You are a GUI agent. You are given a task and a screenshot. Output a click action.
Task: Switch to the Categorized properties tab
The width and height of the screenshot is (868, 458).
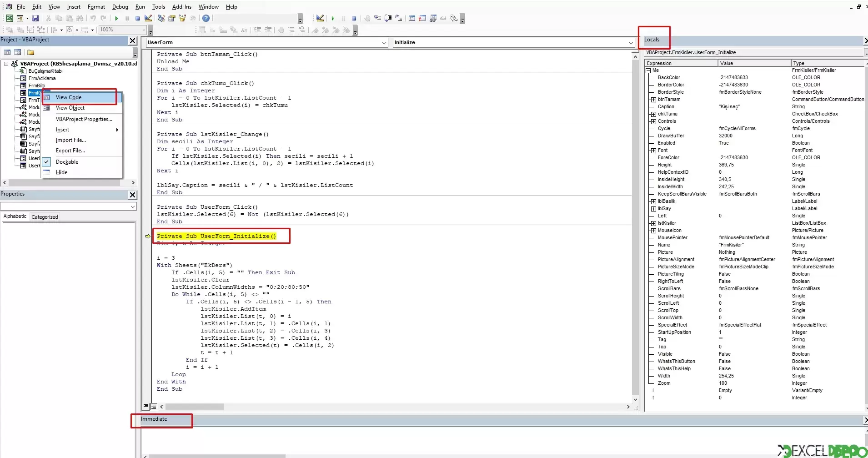pos(45,217)
